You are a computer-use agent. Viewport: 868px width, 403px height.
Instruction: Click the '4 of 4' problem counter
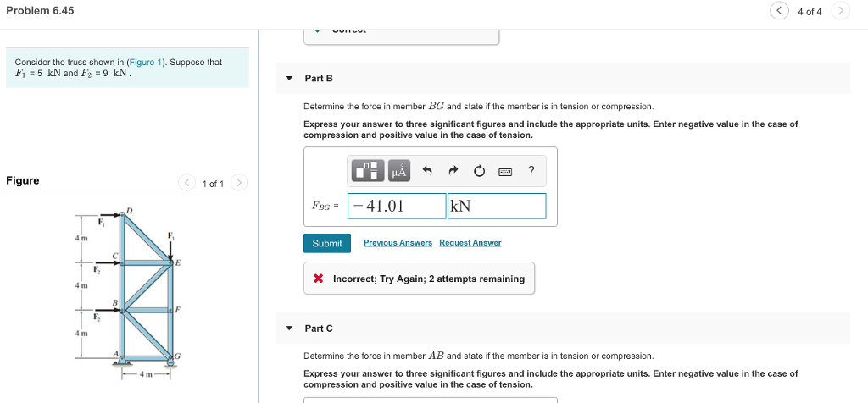coord(810,12)
